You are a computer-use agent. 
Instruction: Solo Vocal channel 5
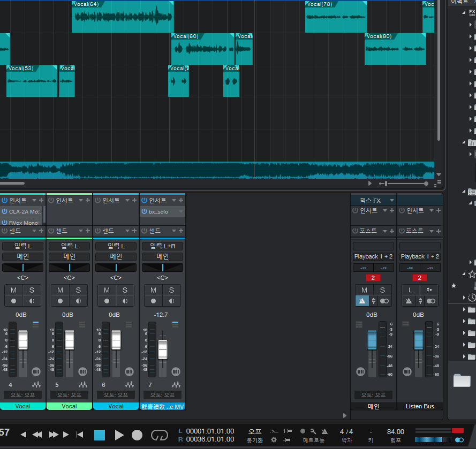pos(78,290)
